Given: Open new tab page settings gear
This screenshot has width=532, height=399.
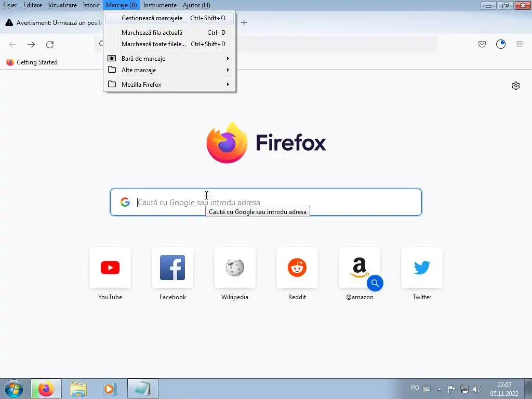Looking at the screenshot, I should [x=516, y=86].
